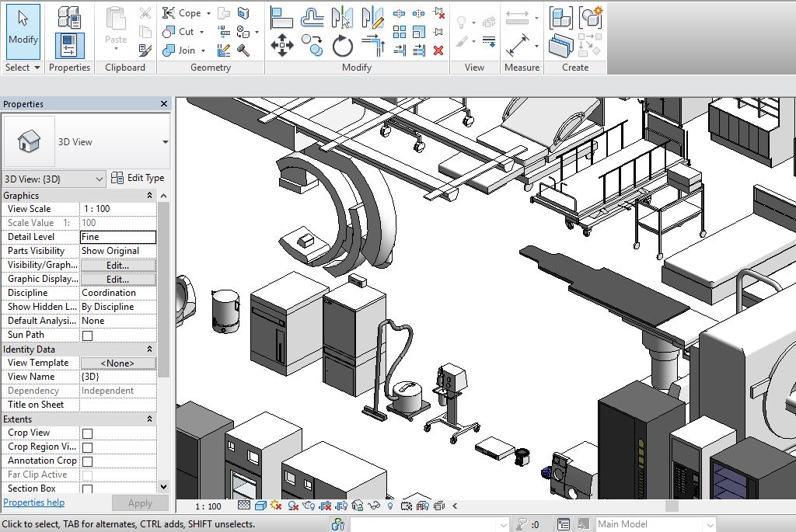Select the Move tool in Modify panel
The image size is (796, 532).
pyautogui.click(x=281, y=46)
